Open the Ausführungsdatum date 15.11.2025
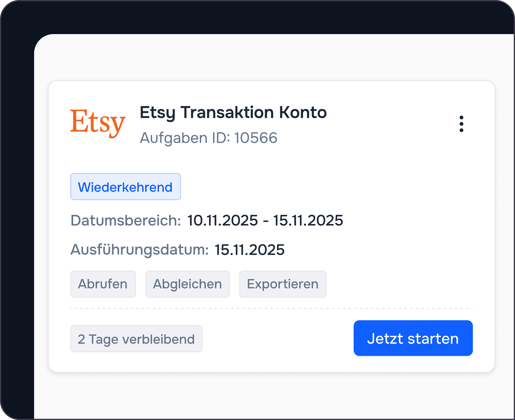 (250, 249)
